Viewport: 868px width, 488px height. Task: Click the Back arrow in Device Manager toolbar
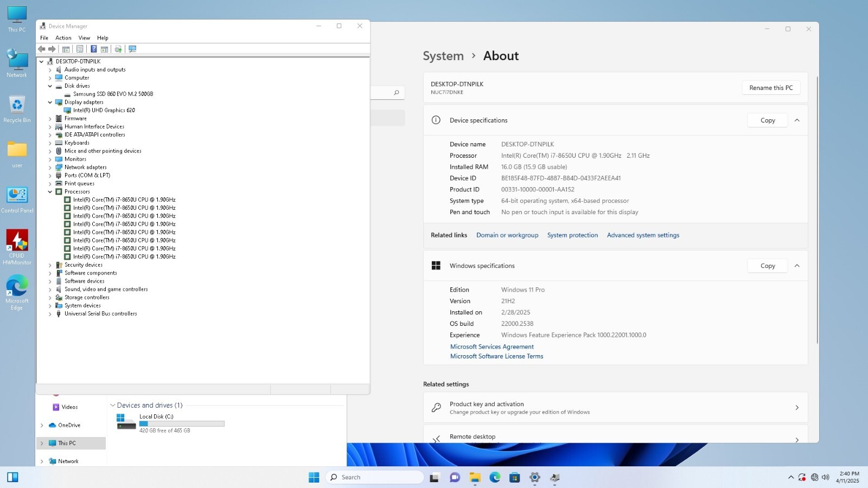click(x=41, y=49)
